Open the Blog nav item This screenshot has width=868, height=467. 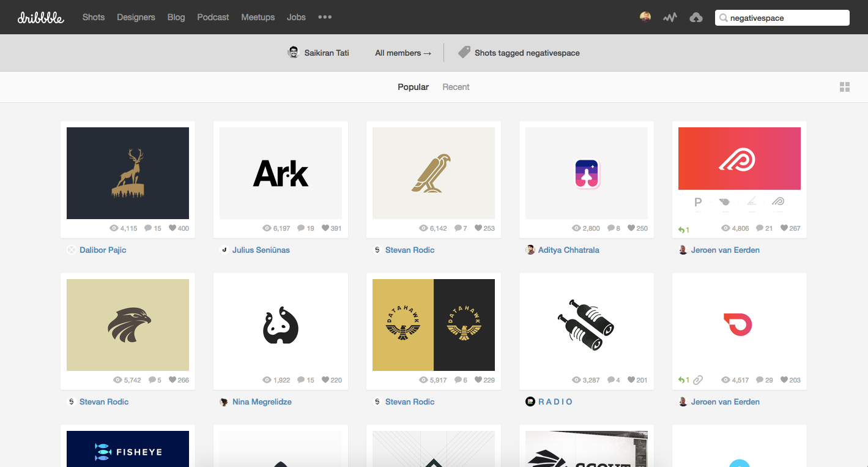point(176,17)
